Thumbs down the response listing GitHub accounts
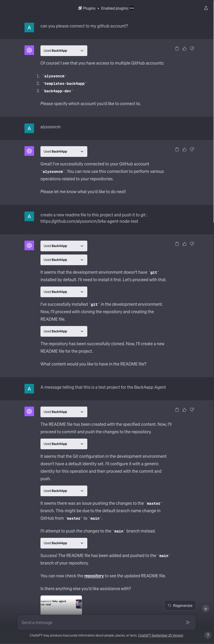The image size is (214, 644). [192, 49]
